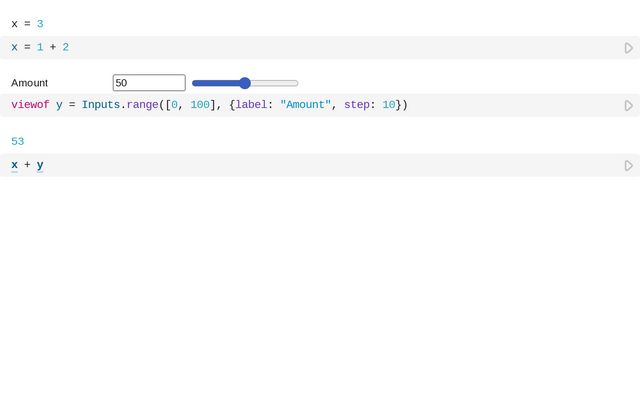Click the Inputs identifier in the code
The height and width of the screenshot is (400, 640).
tap(100, 105)
